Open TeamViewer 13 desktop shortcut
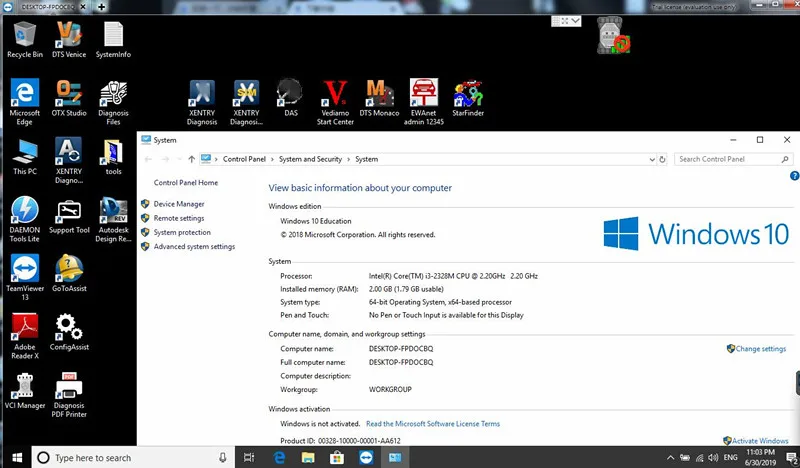The image size is (800, 468). [24, 278]
